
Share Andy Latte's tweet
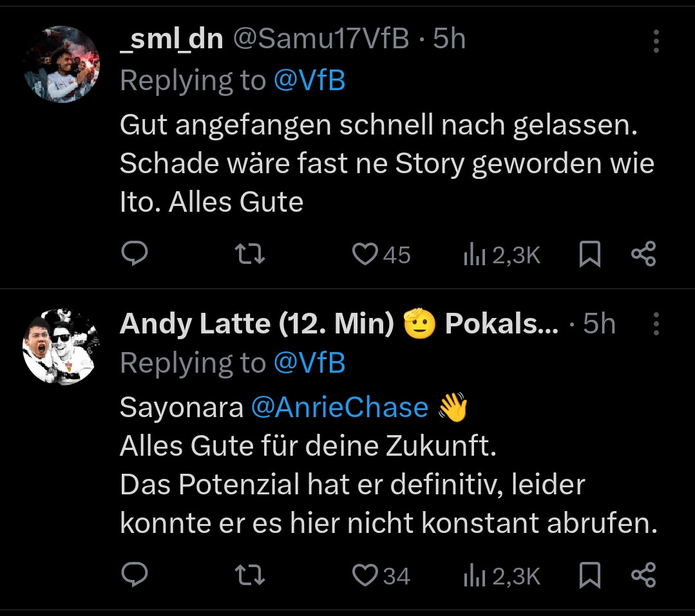click(x=643, y=575)
